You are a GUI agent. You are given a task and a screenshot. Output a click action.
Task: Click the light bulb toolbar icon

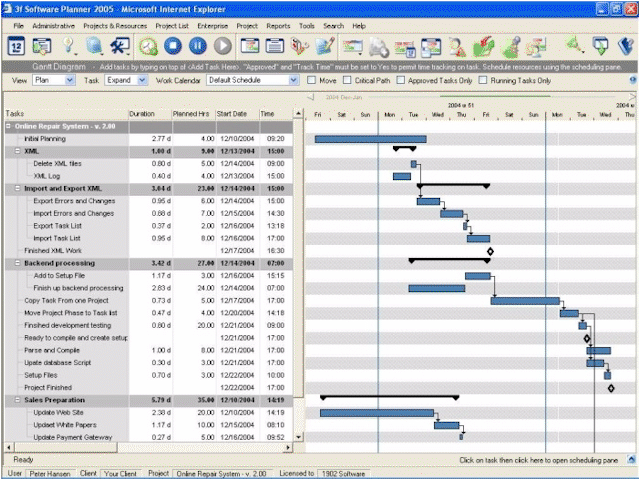tap(69, 46)
